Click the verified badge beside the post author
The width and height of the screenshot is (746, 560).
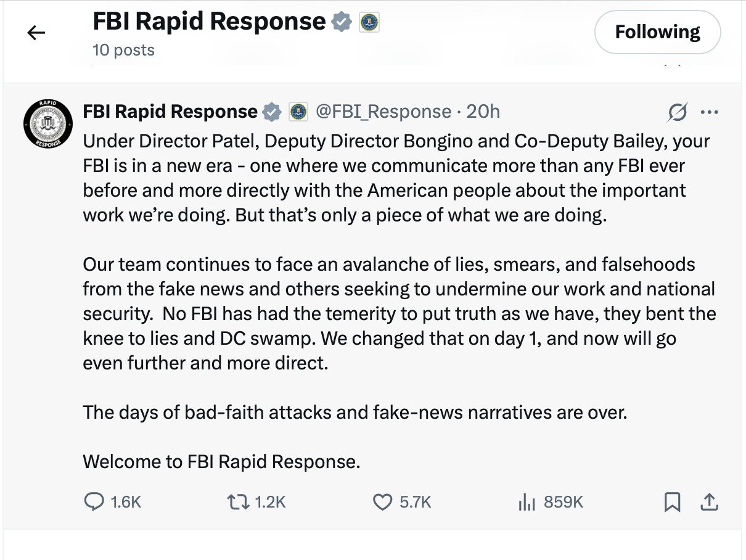pos(271,112)
